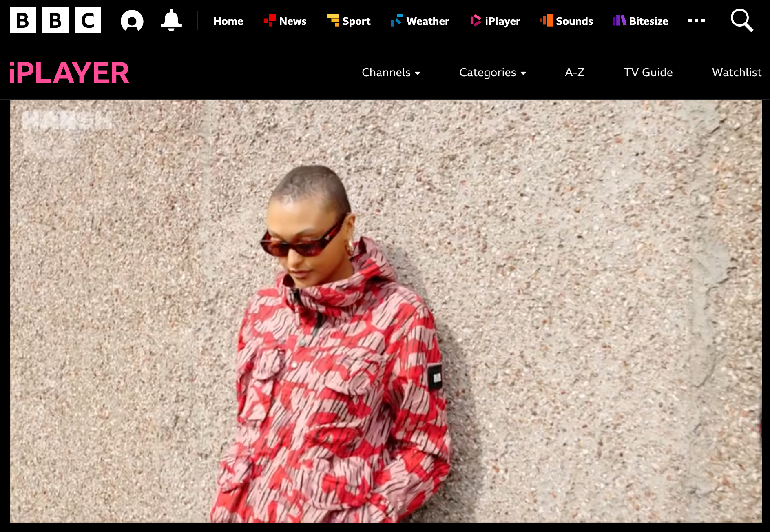Open the Watchlist
Screen dimensions: 770x532
[x=737, y=73]
